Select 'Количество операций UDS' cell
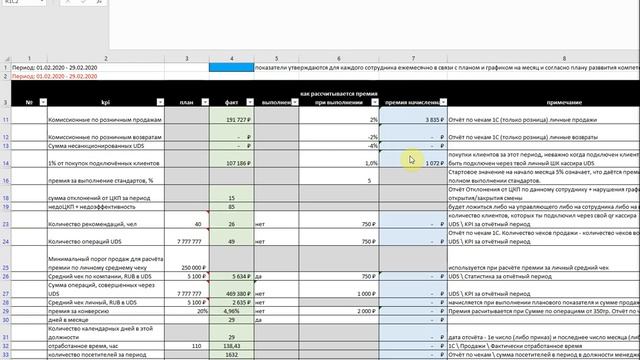The image size is (640, 360). (106, 237)
